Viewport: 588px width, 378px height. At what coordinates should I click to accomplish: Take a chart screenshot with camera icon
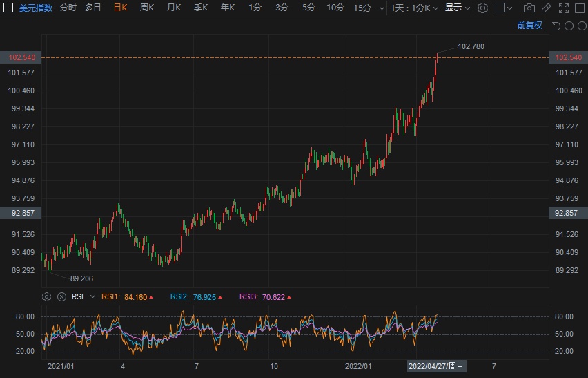pos(529,8)
